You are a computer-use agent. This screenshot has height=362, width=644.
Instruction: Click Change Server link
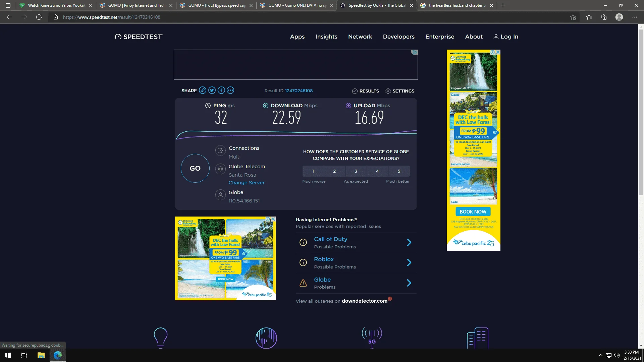(x=247, y=183)
